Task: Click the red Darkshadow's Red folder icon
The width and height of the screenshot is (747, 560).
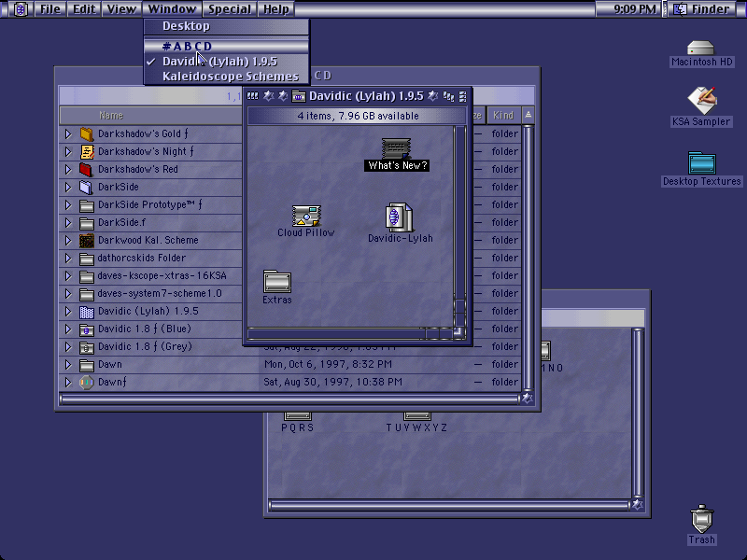Action: (86, 169)
